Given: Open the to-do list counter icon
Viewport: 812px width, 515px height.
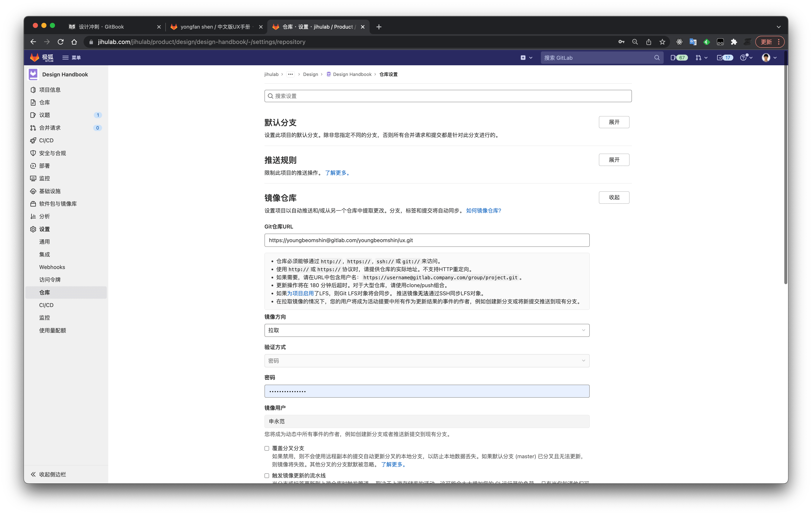Looking at the screenshot, I should 724,57.
